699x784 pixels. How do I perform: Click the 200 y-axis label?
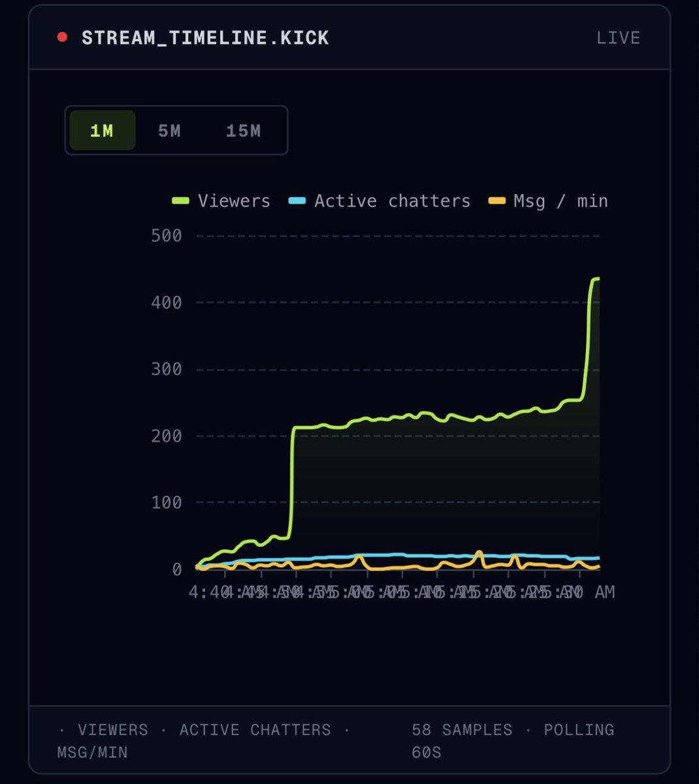[167, 436]
